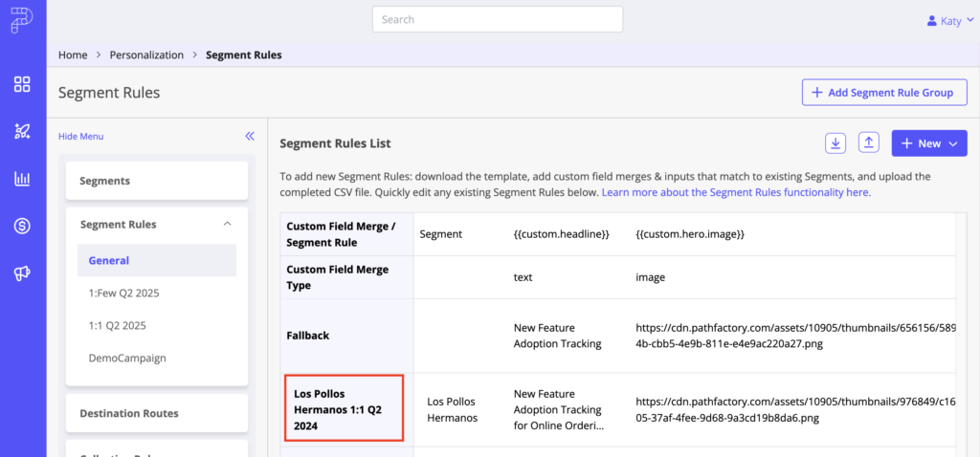Click the 'text' merge type cell
This screenshot has height=457, width=980.
pos(523,277)
